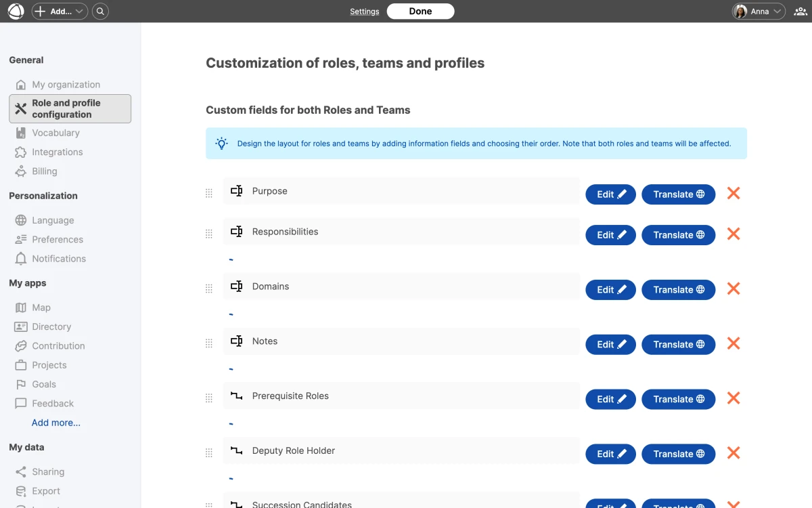This screenshot has width=812, height=508.
Task: Expand details under the Responsibilities field
Action: [x=231, y=259]
